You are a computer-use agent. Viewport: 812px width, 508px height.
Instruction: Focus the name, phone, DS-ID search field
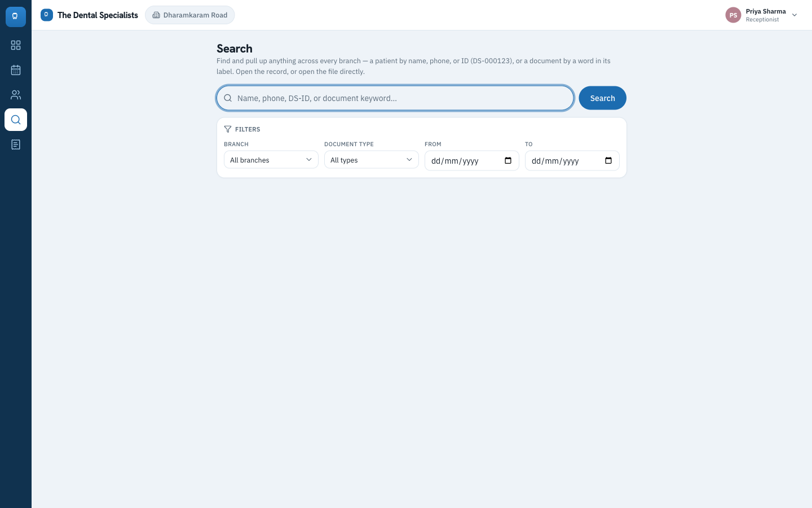pyautogui.click(x=395, y=98)
